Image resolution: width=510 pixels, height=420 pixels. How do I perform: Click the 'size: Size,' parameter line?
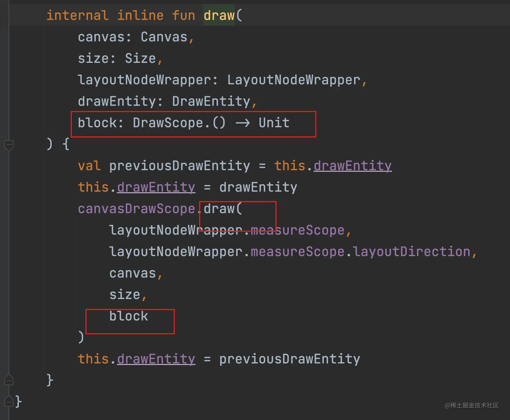120,59
